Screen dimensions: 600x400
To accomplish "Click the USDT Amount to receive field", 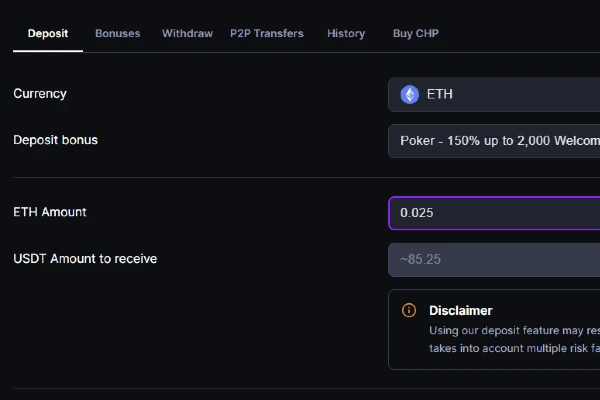I will pyautogui.click(x=495, y=260).
